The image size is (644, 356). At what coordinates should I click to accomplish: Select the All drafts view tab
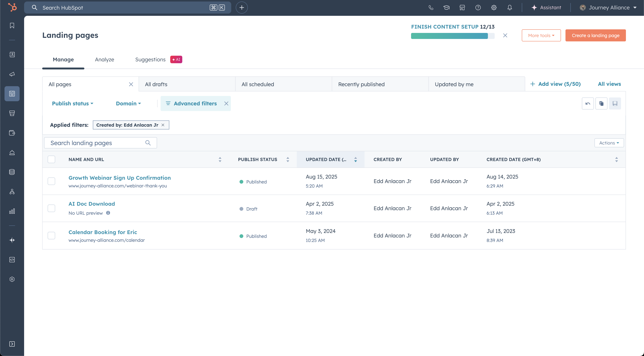coord(156,84)
